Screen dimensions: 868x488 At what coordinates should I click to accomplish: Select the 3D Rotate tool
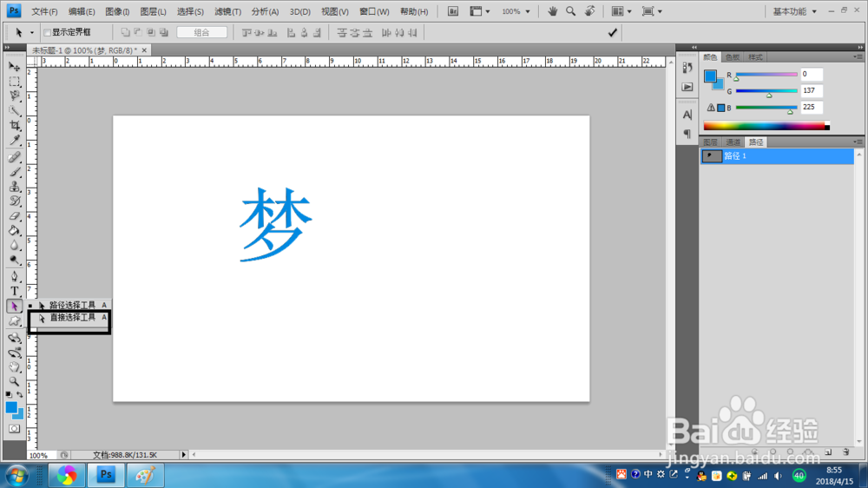15,338
